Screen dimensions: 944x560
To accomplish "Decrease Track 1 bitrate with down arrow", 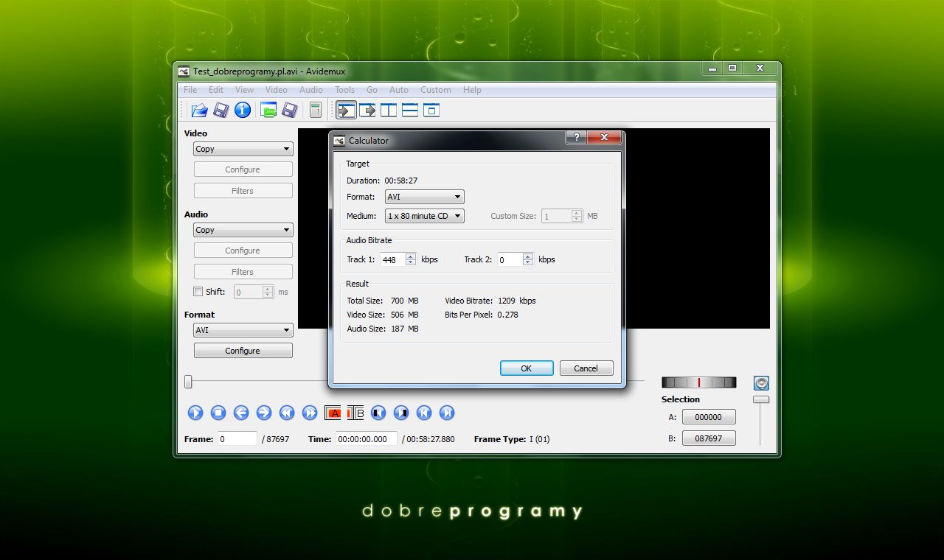I will pyautogui.click(x=411, y=262).
